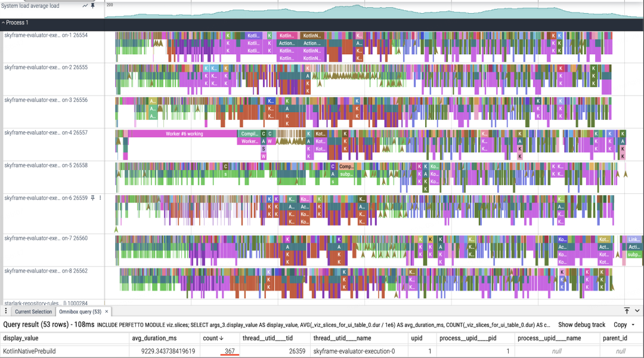Click the process__upid___name column header
This screenshot has width=644, height=358.
click(549, 338)
